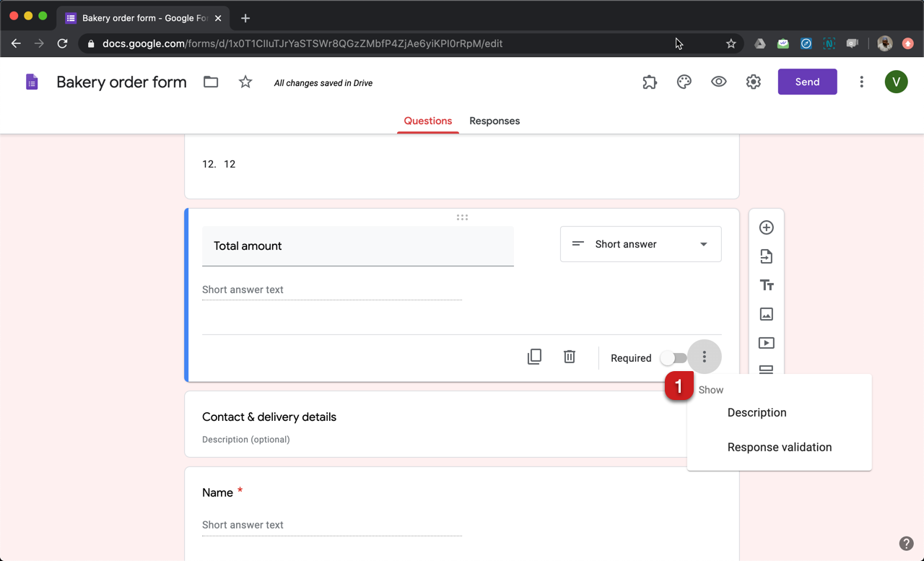This screenshot has width=924, height=561.
Task: Click the Send button
Action: pos(807,82)
